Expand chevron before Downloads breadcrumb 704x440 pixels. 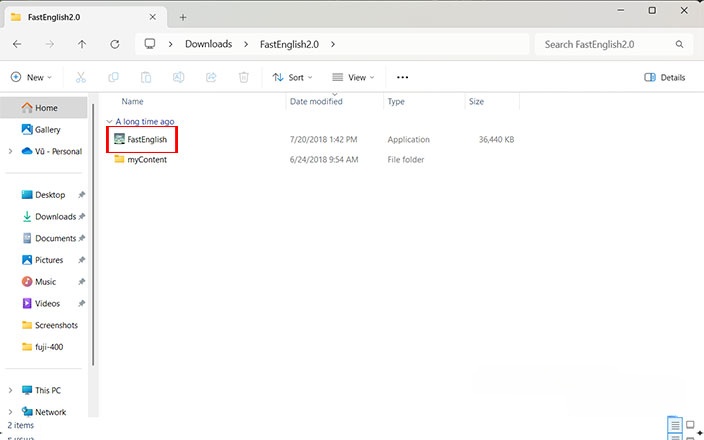click(x=171, y=44)
